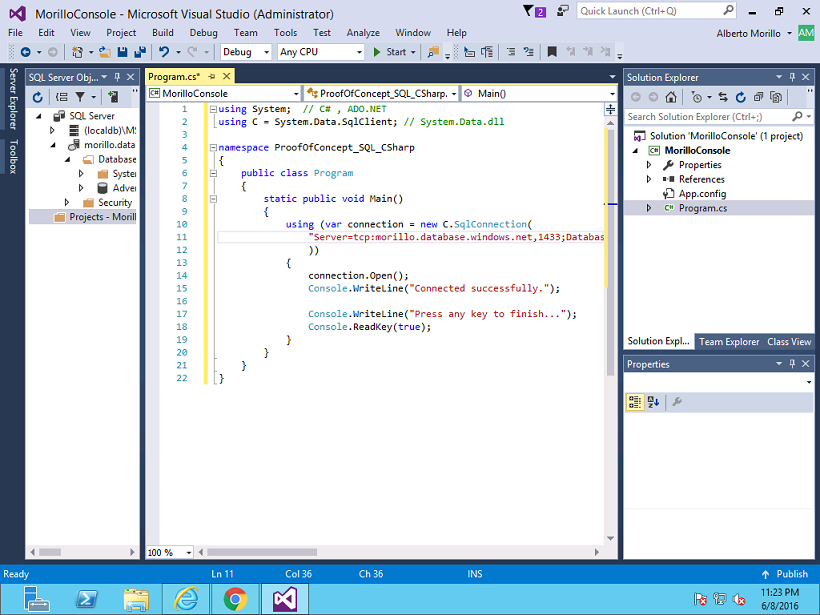The height and width of the screenshot is (615, 820).
Task: Toggle the pin on the Properties panel
Action: 792,363
